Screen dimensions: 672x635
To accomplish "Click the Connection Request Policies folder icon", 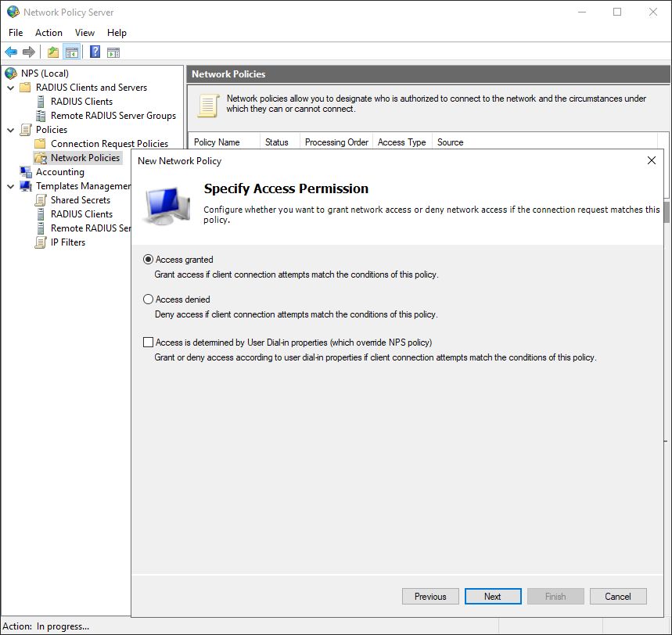I will (x=40, y=144).
